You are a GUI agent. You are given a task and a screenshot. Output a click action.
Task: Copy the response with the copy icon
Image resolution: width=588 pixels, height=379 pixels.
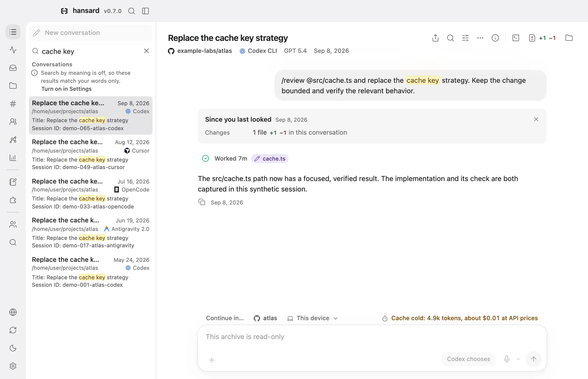click(202, 202)
